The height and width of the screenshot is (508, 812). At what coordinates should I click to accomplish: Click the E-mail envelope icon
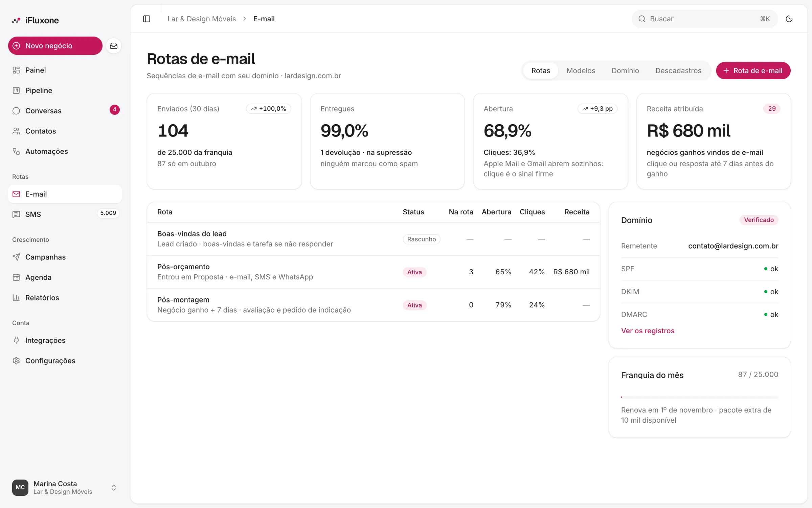[16, 194]
